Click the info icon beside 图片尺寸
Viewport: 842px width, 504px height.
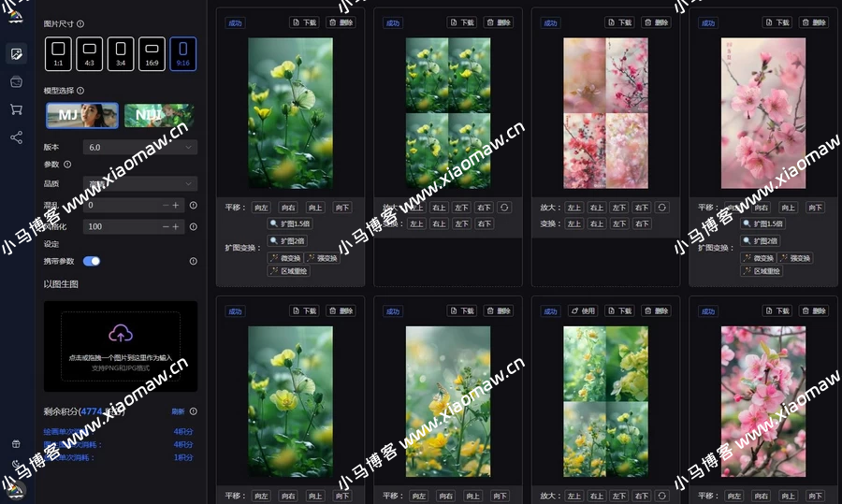(x=80, y=23)
